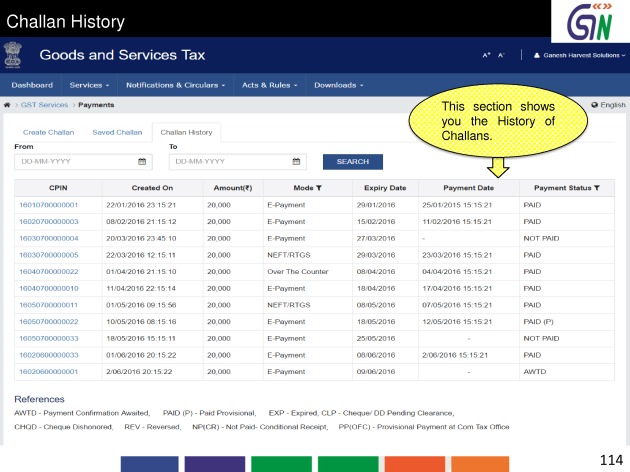Open CPIN 16020700000003
This screenshot has width=630, height=472.
(x=49, y=221)
